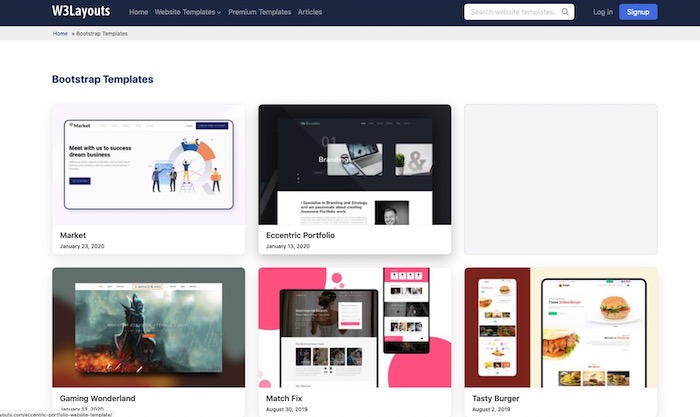
Task: Click the Bootstrap Templates breadcrumb text
Action: [102, 33]
